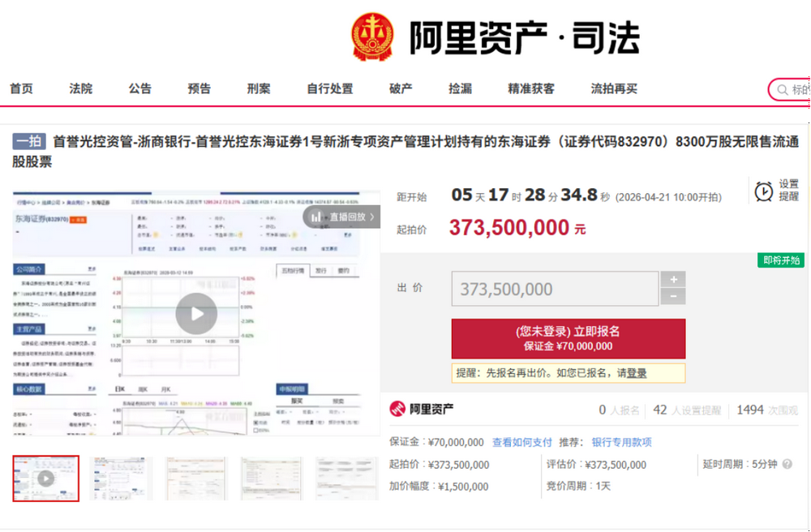Go to the 破产 bankruptcy nav item
The image size is (811, 532).
[x=401, y=88]
